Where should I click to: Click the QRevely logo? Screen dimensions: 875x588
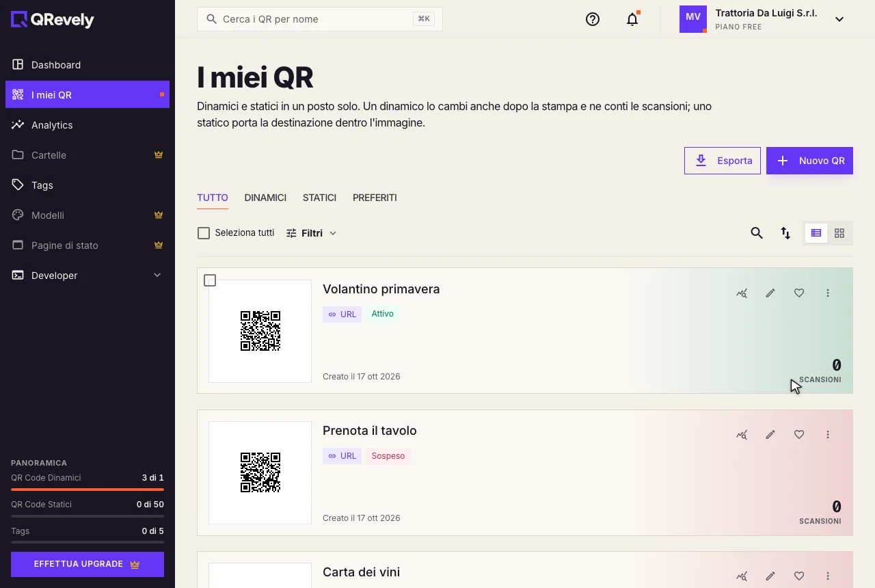(x=53, y=20)
